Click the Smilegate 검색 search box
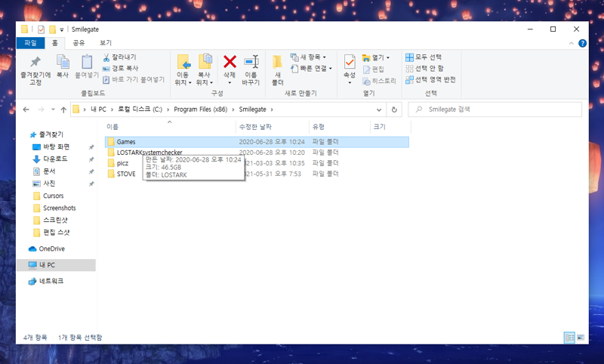Image resolution: width=604 pixels, height=364 pixels. [x=495, y=110]
